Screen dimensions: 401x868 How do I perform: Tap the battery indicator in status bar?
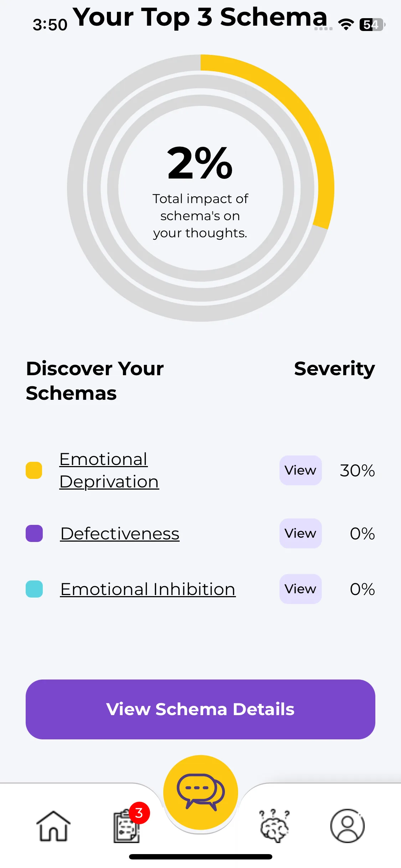tap(372, 25)
